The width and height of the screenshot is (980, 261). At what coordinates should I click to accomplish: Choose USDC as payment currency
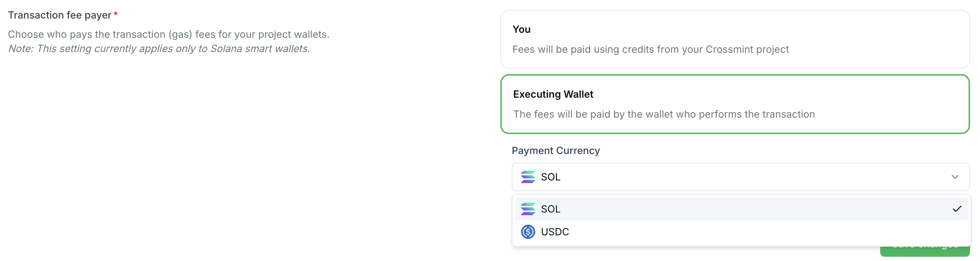tap(741, 232)
